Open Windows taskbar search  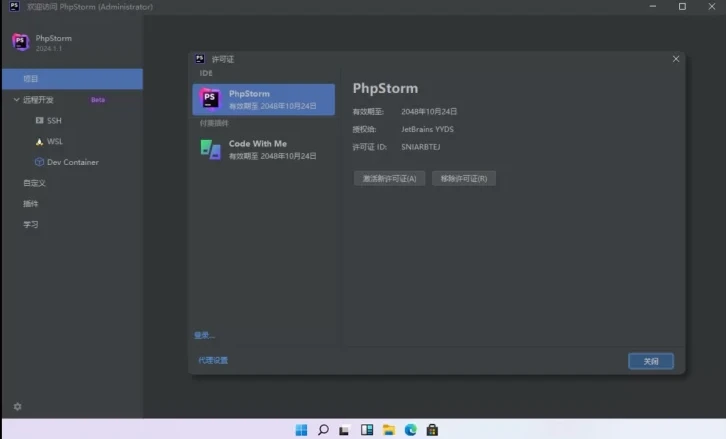tap(323, 430)
